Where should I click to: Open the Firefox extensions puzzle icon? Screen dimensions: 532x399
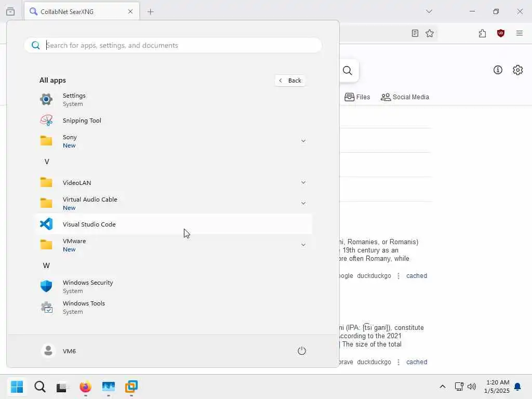coord(482,33)
